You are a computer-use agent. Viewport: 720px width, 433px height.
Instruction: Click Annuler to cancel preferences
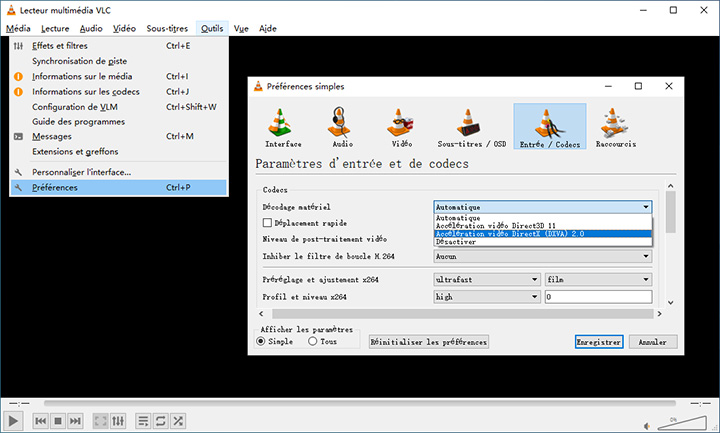click(x=652, y=342)
